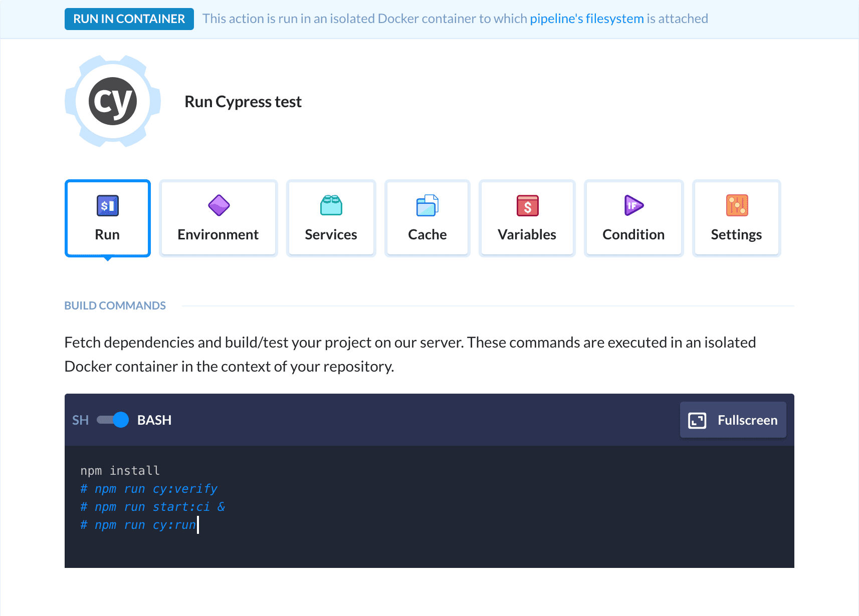This screenshot has width=859, height=616.
Task: Click the purple IF Condition icon
Action: pos(633,205)
